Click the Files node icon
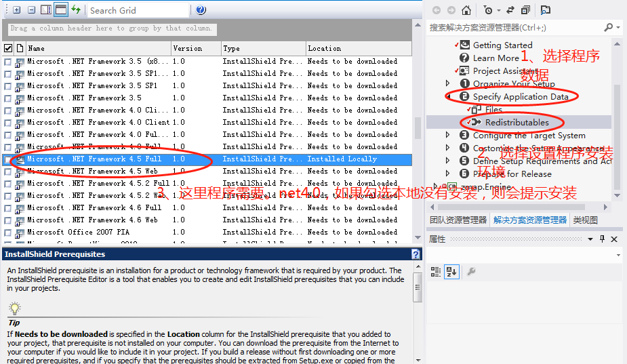This screenshot has height=364, width=627. coord(477,109)
